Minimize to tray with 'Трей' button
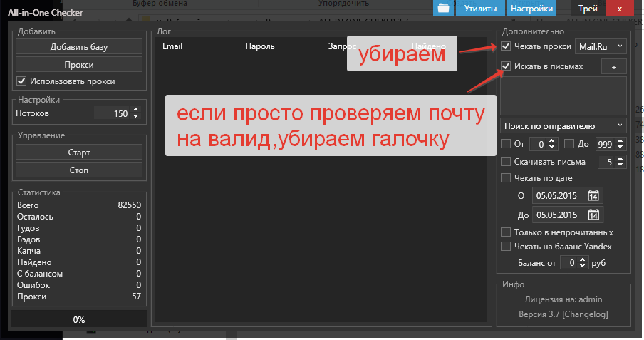Screen dimensions: 644x340 588,9
